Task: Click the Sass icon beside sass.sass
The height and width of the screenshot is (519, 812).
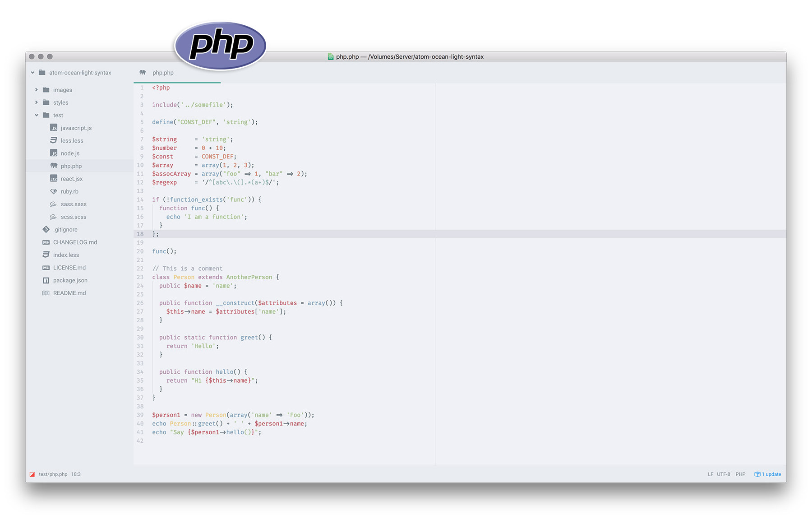Action: tap(54, 204)
